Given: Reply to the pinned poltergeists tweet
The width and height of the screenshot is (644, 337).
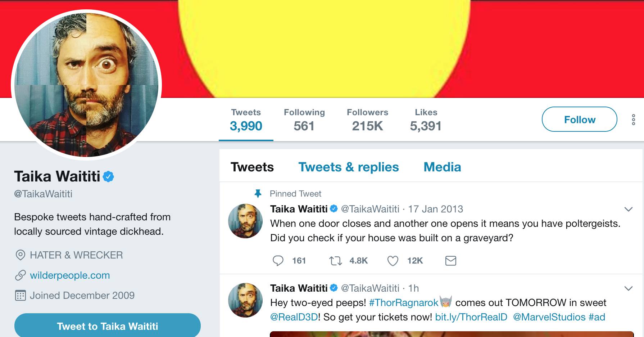Looking at the screenshot, I should coord(278,261).
